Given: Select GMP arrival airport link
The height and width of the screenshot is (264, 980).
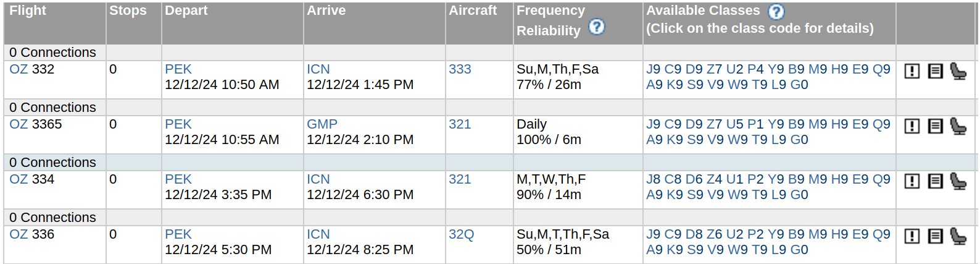Looking at the screenshot, I should [322, 124].
